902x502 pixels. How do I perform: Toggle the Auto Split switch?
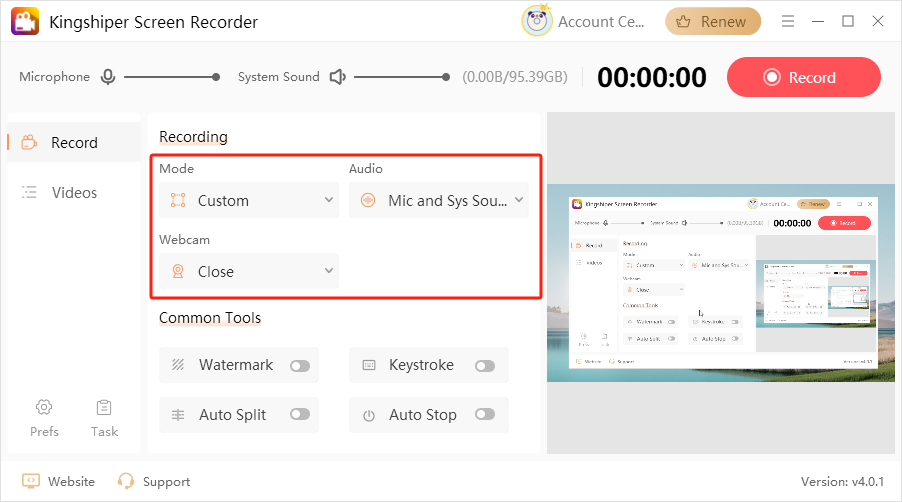coord(300,414)
